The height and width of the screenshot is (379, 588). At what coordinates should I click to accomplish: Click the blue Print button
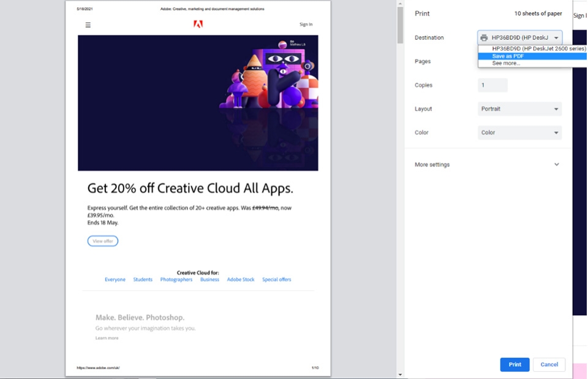coord(514,364)
